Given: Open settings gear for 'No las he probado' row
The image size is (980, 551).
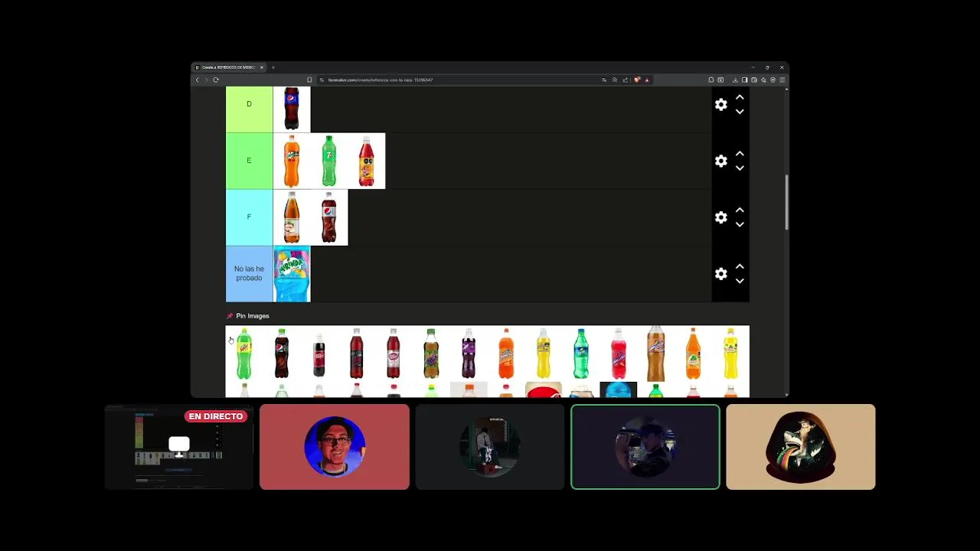Looking at the screenshot, I should pyautogui.click(x=720, y=273).
